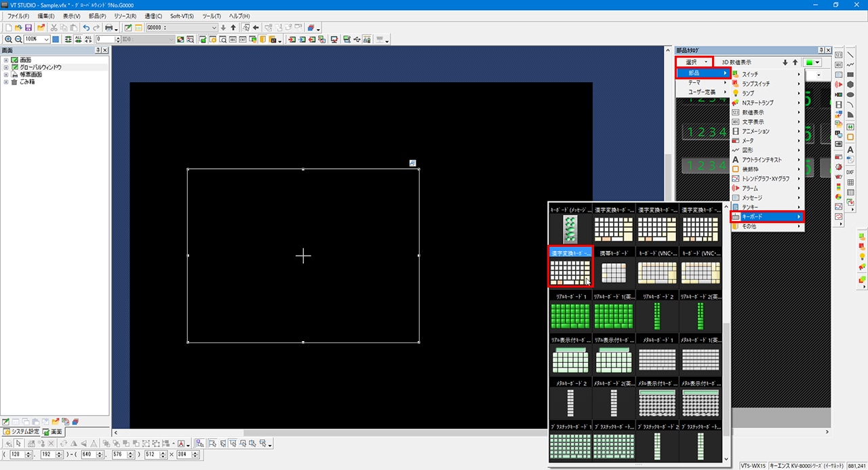Open the G0000 screen selector dropdown
Image resolution: width=868 pixels, height=470 pixels.
[x=214, y=28]
